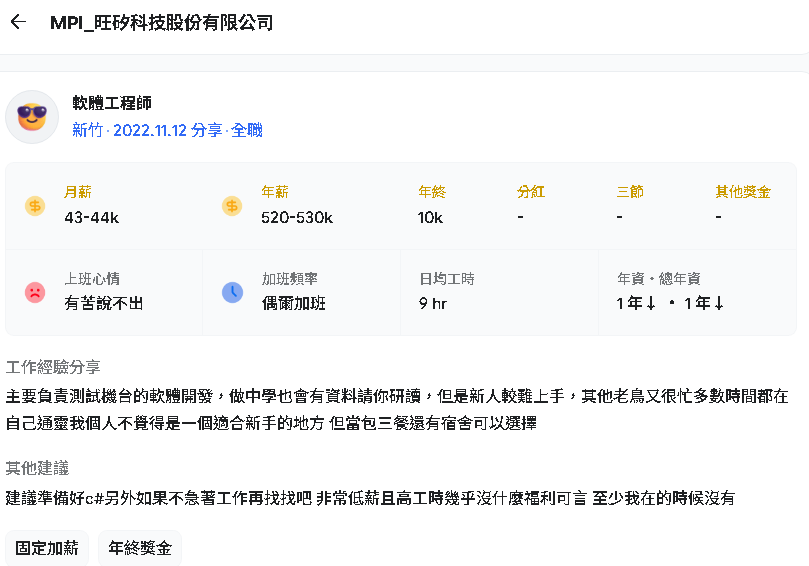Click the 分紅 label

[531, 192]
